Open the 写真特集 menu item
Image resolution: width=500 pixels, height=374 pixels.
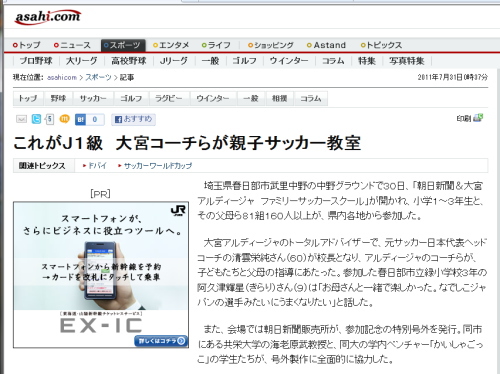407,61
